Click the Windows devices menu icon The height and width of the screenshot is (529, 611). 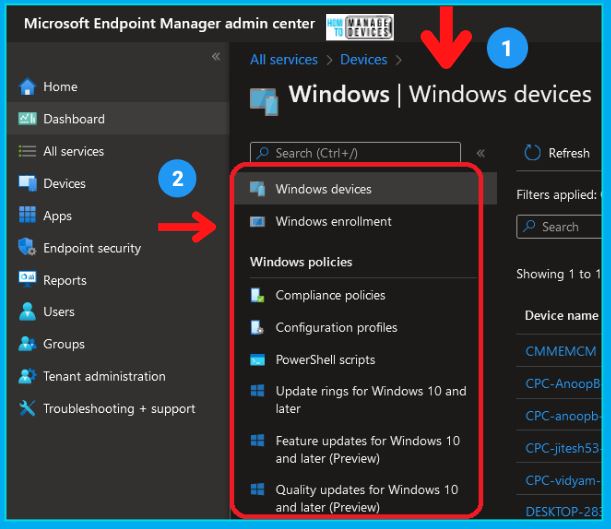258,189
